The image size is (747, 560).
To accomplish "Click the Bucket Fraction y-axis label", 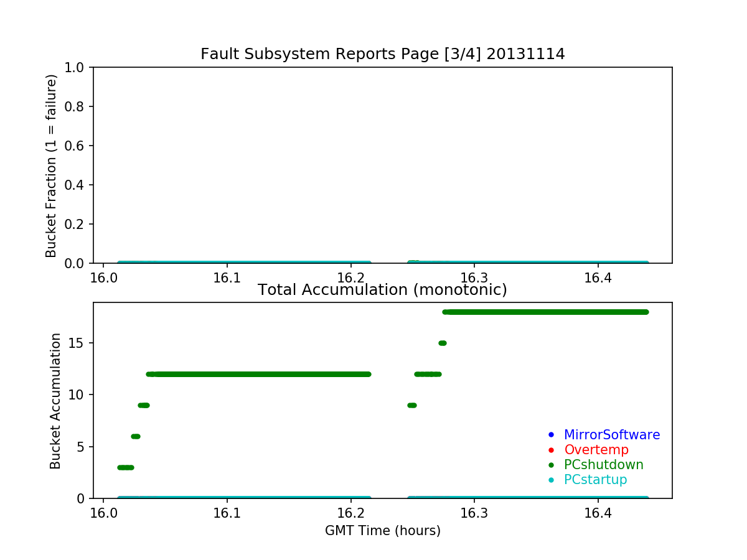I will [x=51, y=166].
